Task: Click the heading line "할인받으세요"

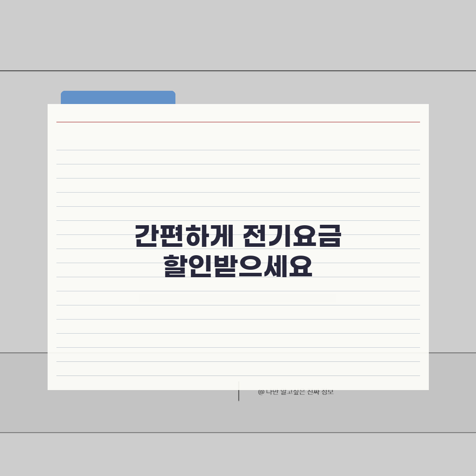Action: 238,266
